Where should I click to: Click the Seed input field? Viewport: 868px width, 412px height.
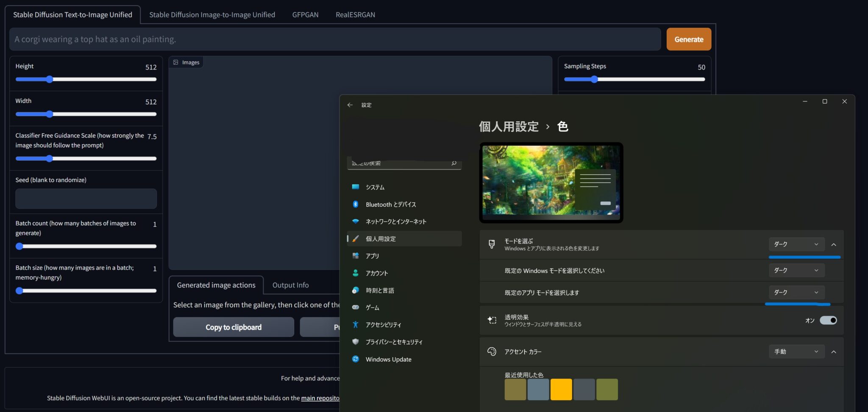[86, 199]
